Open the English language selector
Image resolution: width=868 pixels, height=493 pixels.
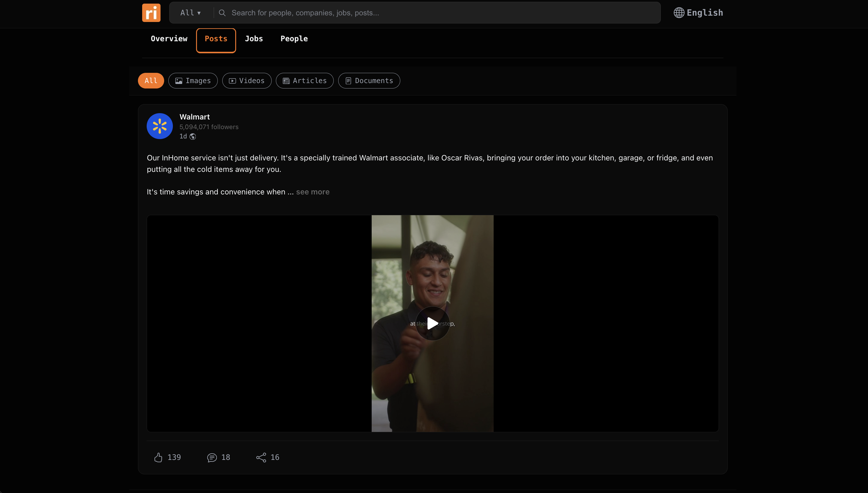(704, 13)
